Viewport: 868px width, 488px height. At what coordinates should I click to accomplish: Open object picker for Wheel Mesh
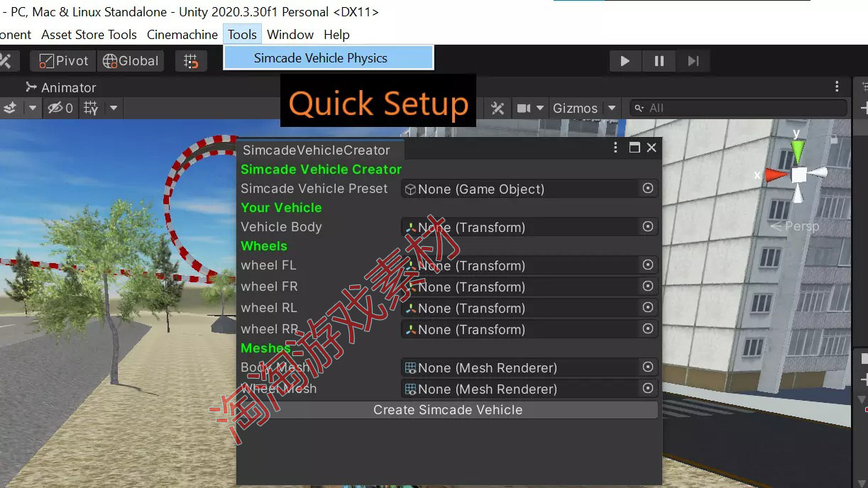pos(648,388)
